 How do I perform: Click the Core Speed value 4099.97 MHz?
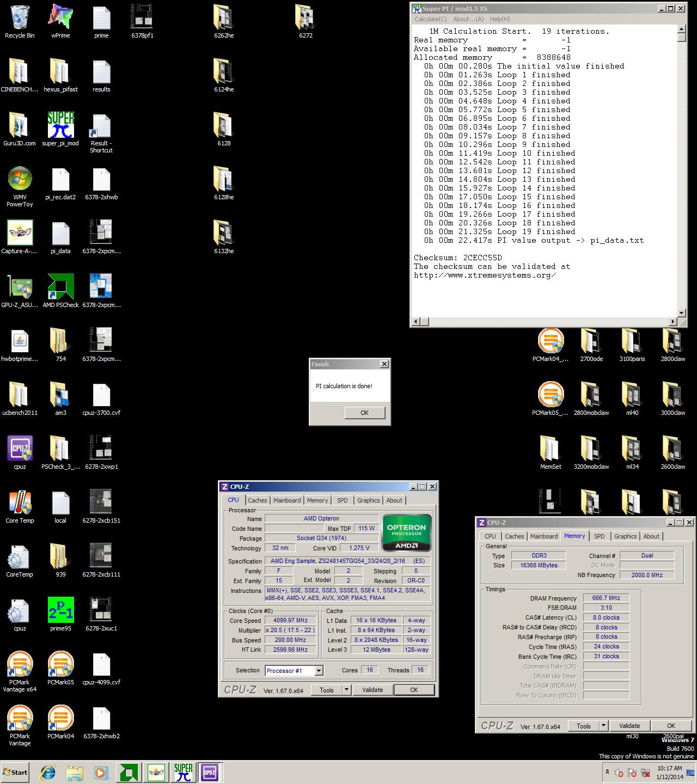pos(291,620)
